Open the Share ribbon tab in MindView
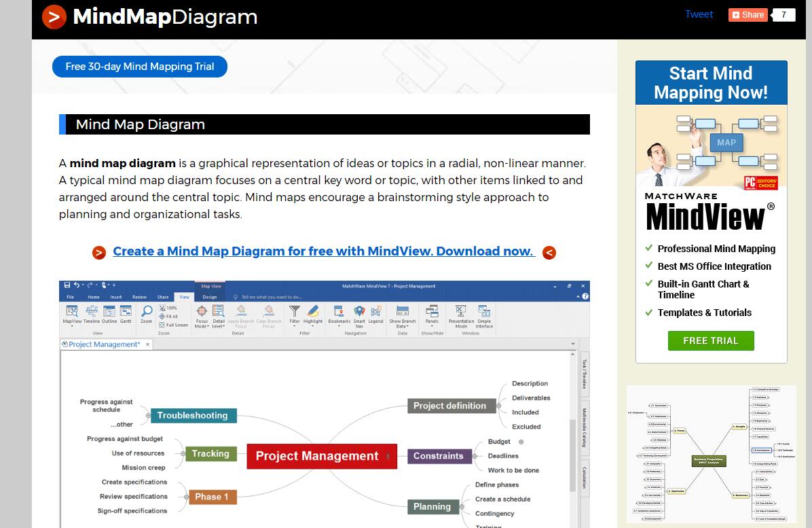The image size is (812, 528). (163, 297)
